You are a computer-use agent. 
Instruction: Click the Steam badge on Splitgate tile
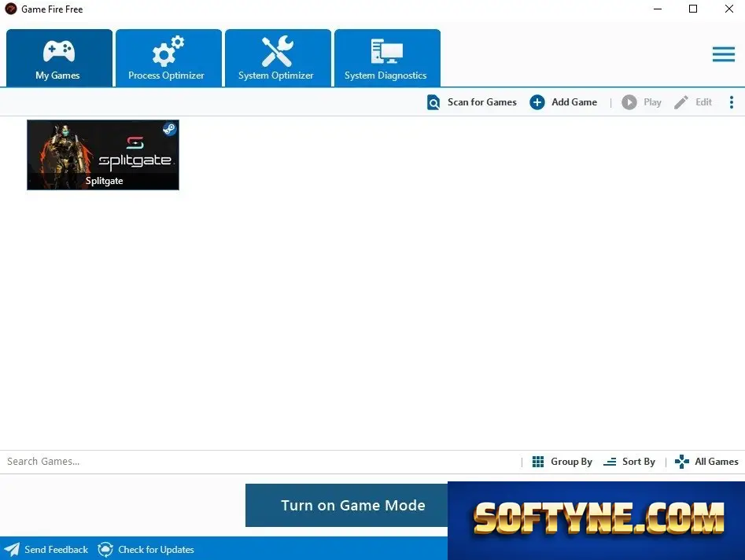point(169,129)
